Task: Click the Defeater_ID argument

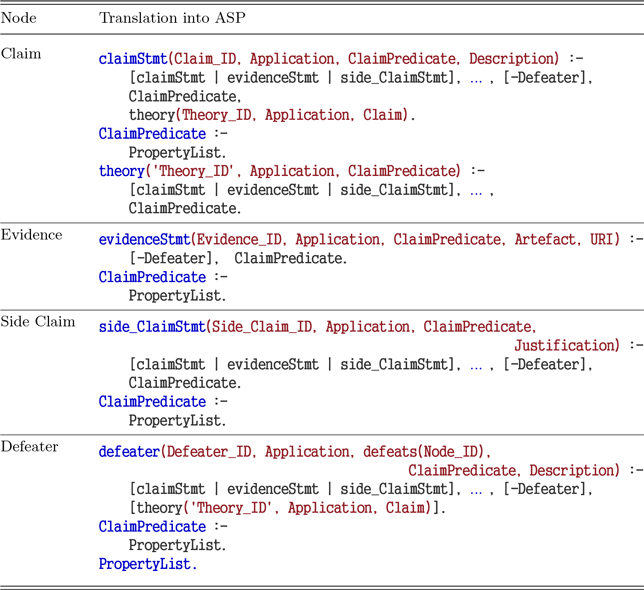Action: coord(208,452)
